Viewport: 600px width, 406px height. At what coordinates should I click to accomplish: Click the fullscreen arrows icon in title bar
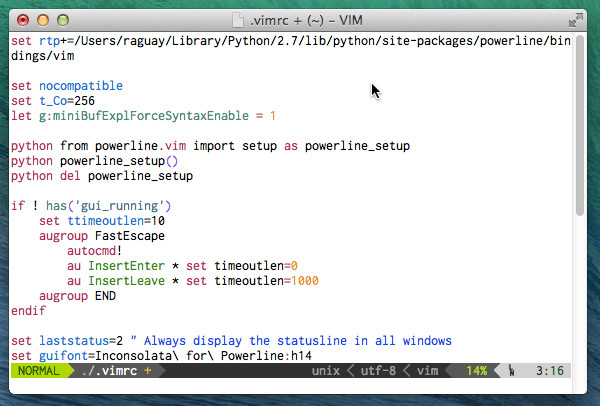pyautogui.click(x=576, y=20)
